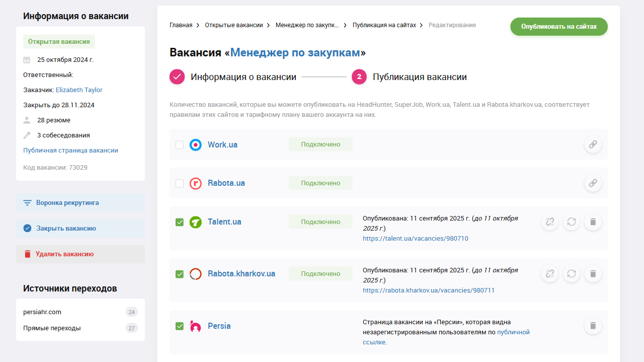Select the persiahr.com counter badge
The height and width of the screenshot is (362, 644).
coord(131,312)
